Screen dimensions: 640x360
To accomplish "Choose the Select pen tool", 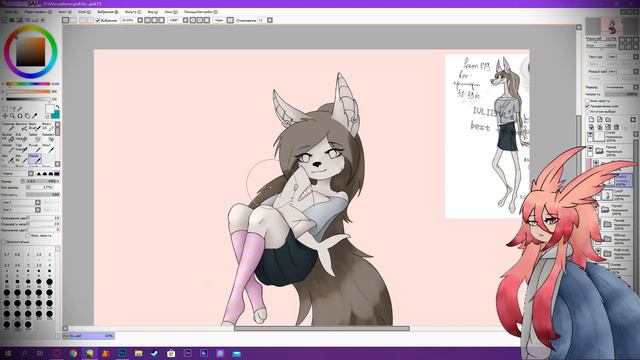I will (x=36, y=137).
